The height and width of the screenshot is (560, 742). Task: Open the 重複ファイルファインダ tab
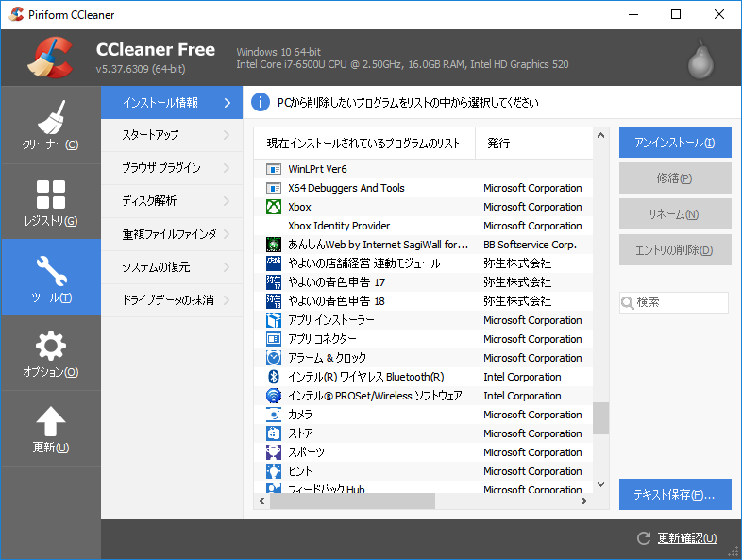[172, 234]
